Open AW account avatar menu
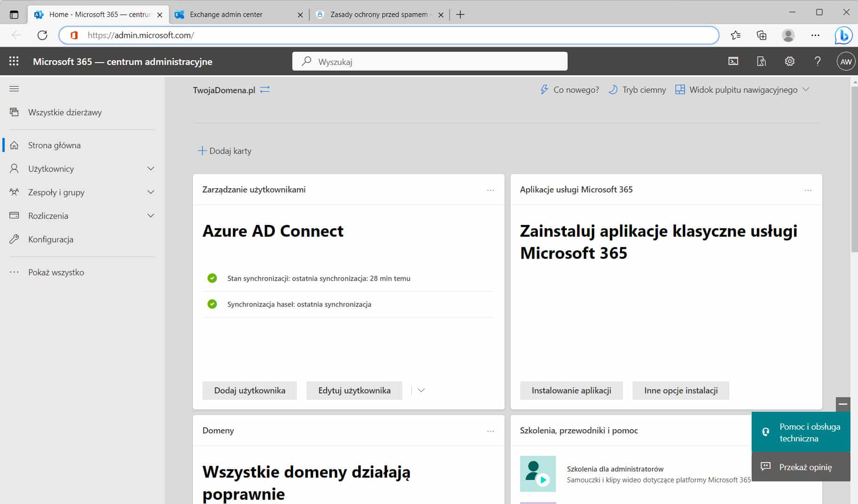858x504 pixels. 846,61
